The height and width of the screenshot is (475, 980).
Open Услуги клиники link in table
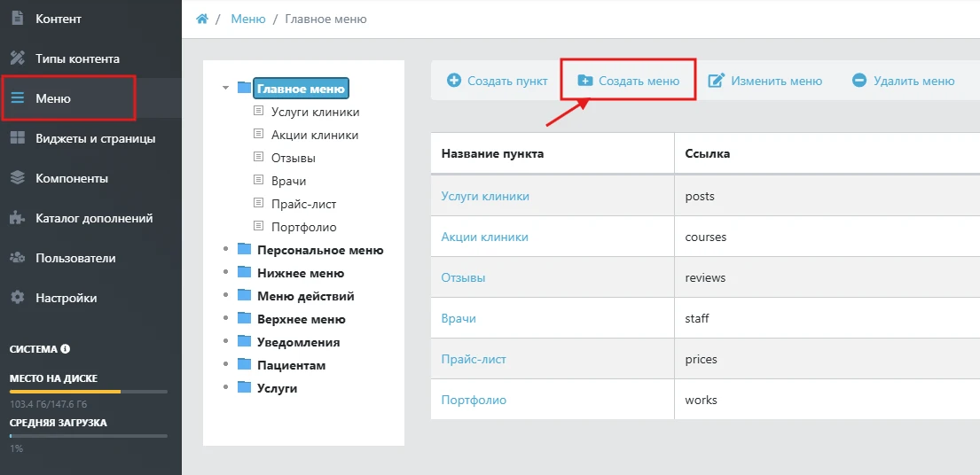point(485,196)
